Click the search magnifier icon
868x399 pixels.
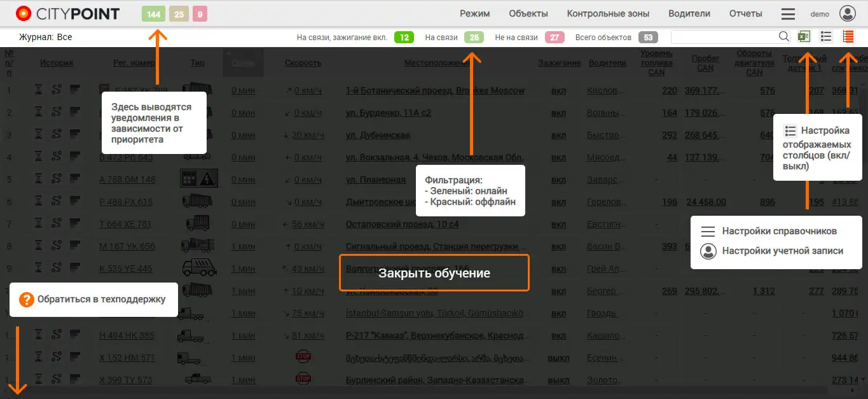point(784,37)
